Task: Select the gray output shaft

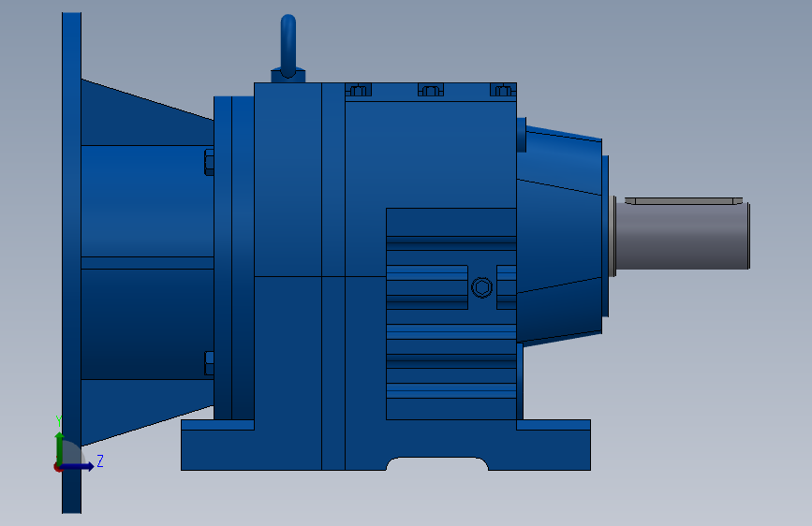Action: click(x=681, y=236)
